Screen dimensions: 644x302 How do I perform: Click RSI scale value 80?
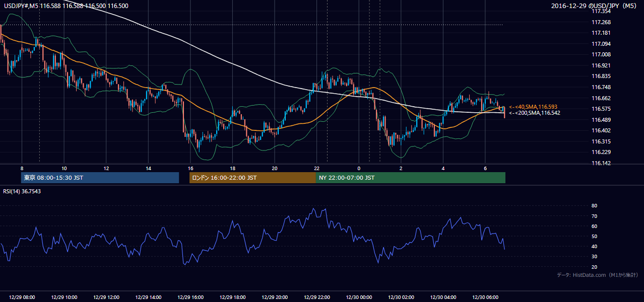(594, 206)
